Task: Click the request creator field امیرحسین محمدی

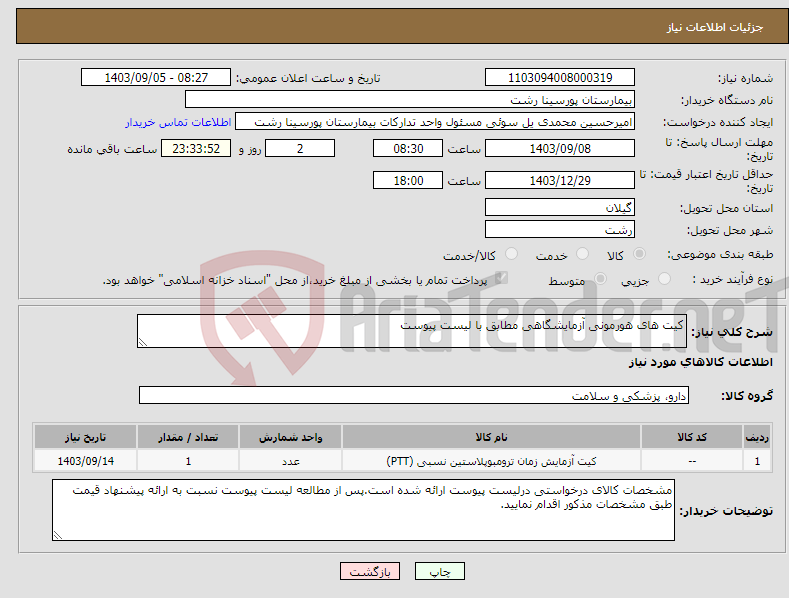Action: click(x=435, y=122)
